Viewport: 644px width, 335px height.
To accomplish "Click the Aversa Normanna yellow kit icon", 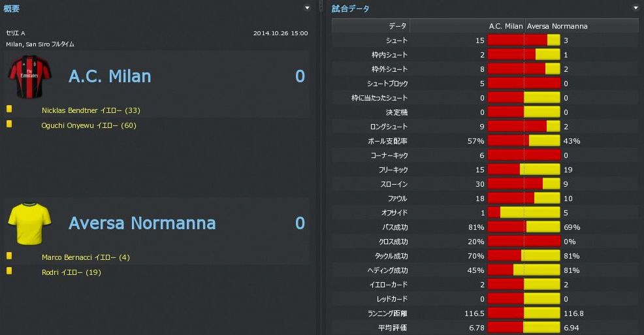I will (29, 223).
